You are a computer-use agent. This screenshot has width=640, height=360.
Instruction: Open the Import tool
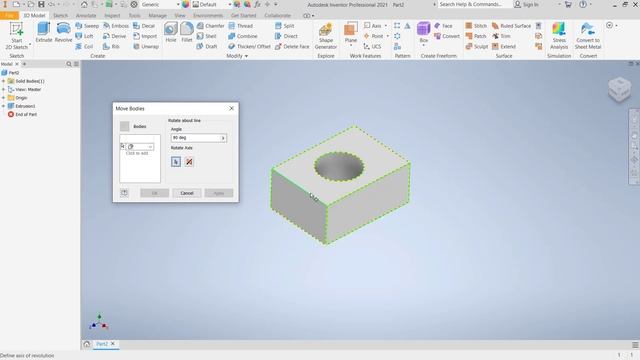click(x=145, y=36)
